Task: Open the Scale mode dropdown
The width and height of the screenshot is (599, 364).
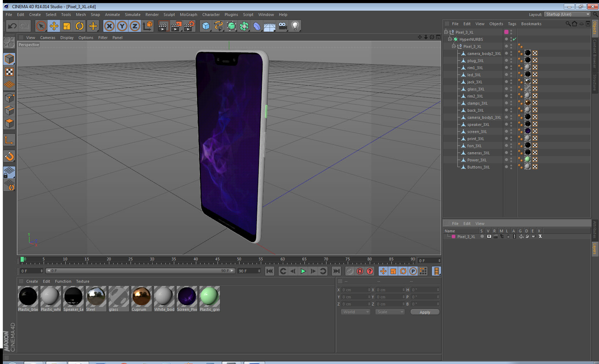Action: [390, 312]
